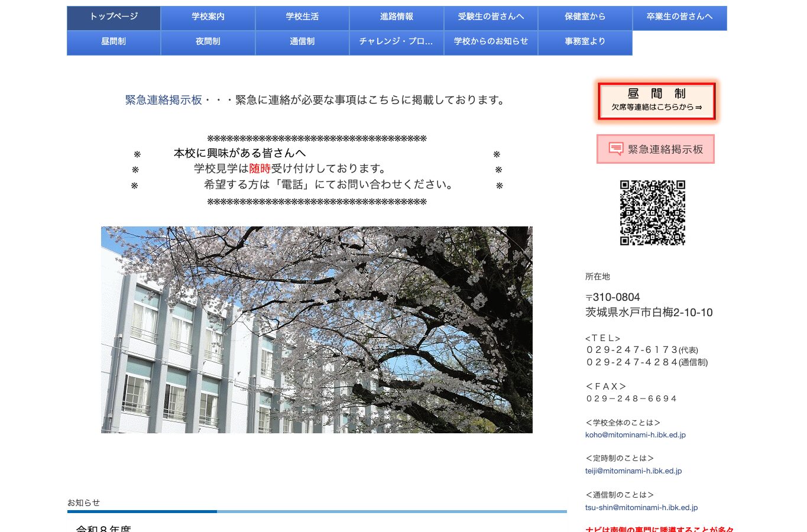Click the cherry blossom school photo
The height and width of the screenshot is (532, 807).
317,330
